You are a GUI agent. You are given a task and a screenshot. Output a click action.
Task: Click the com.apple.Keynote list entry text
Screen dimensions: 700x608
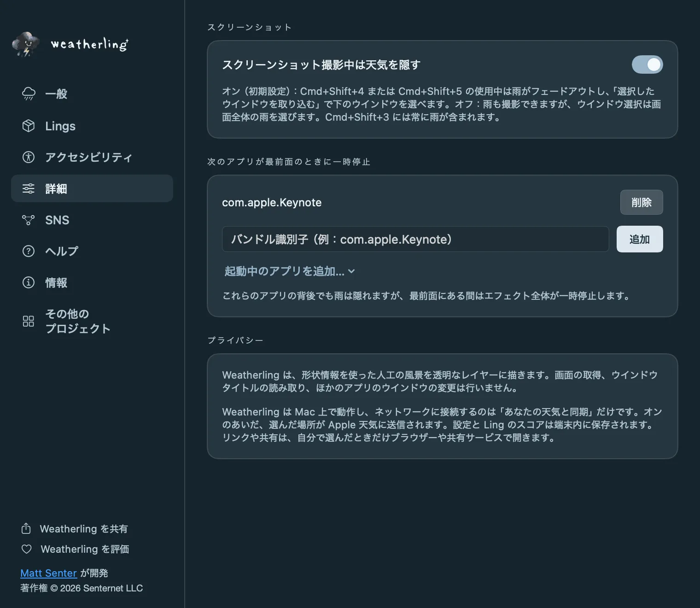[x=272, y=202]
